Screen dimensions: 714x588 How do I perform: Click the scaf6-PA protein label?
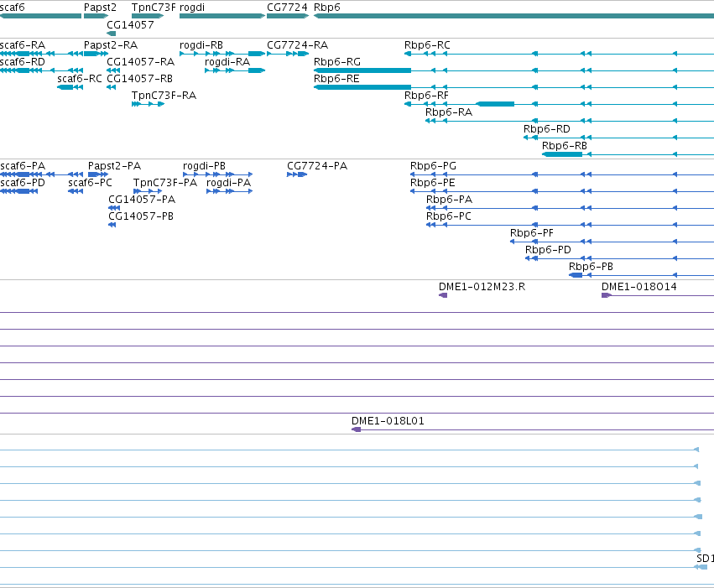23,165
